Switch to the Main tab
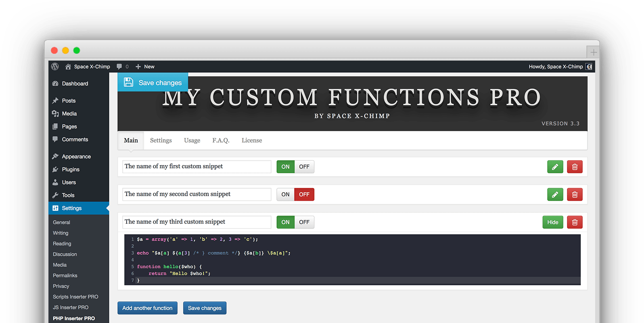 (131, 141)
